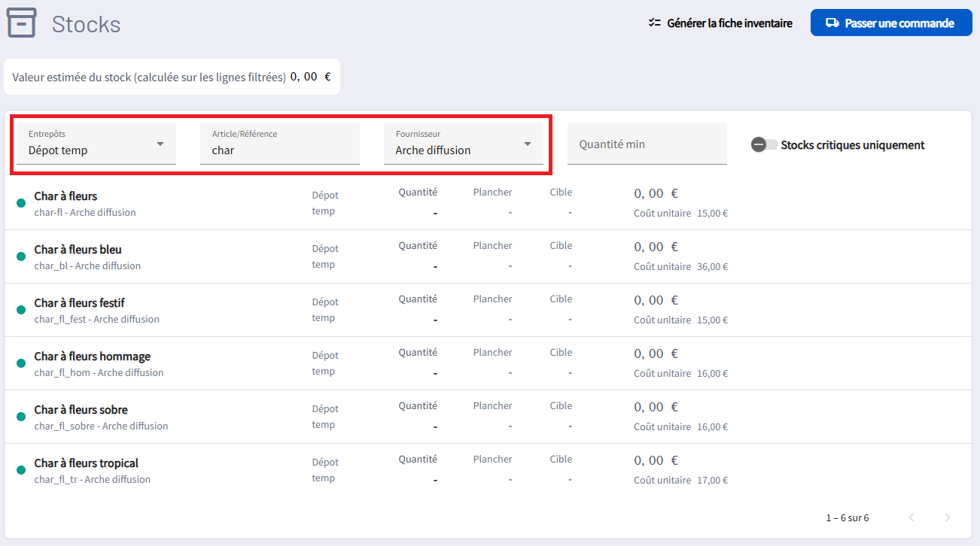Enable Stocks critiques uniquement toggle

pos(764,144)
